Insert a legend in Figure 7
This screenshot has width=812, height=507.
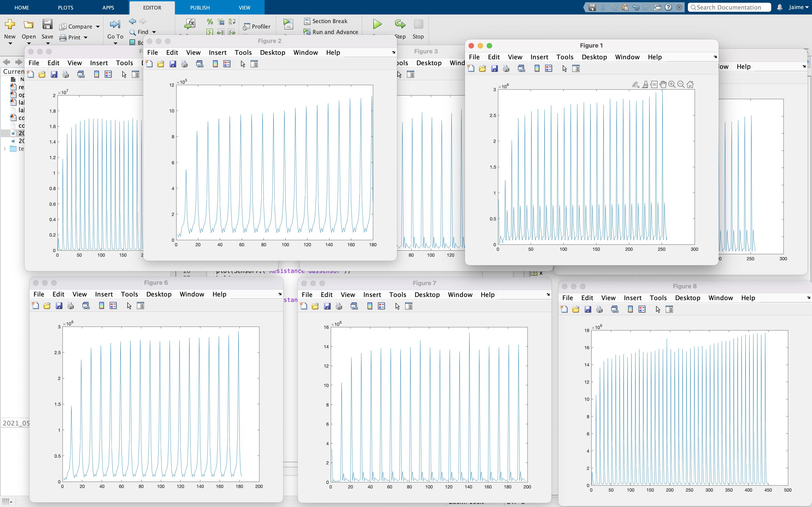[x=381, y=306]
